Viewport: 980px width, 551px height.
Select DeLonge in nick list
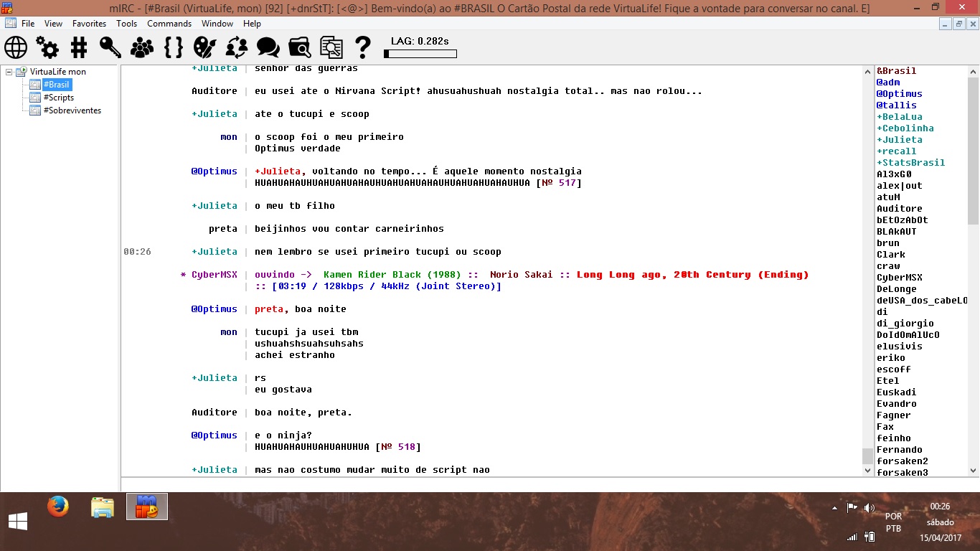point(897,289)
